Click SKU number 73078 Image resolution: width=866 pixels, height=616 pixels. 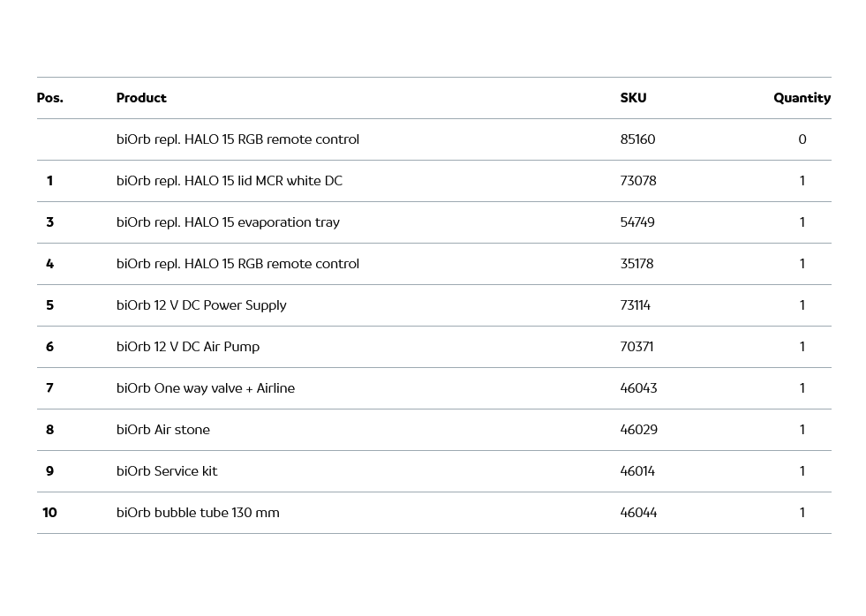tap(638, 181)
